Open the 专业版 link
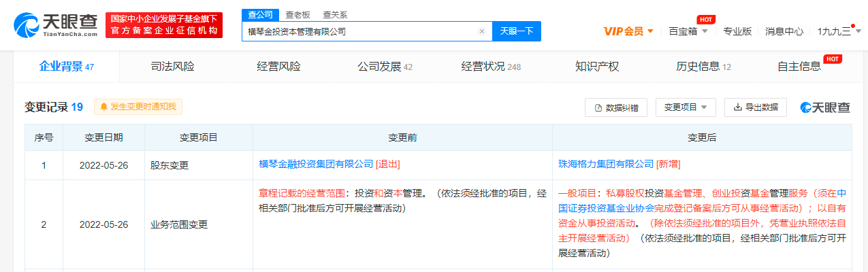This screenshot has width=868, height=272. tap(737, 31)
